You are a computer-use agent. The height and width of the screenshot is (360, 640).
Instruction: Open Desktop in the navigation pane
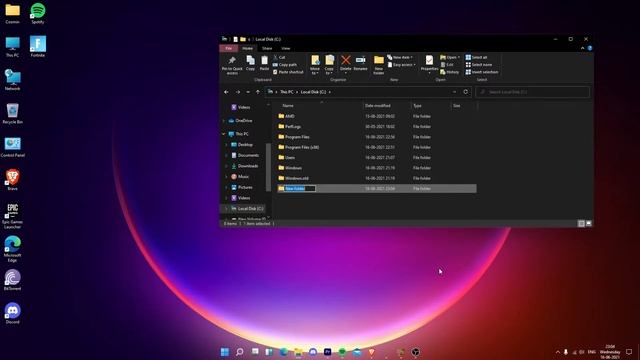[x=244, y=145]
